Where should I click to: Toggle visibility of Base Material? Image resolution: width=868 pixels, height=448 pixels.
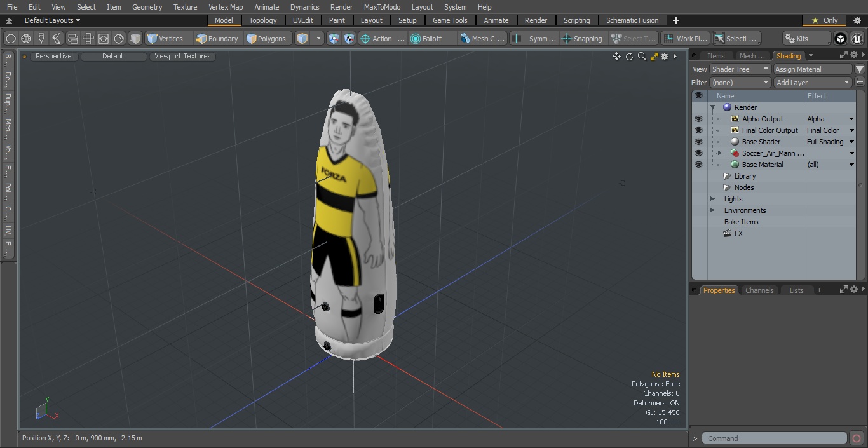click(699, 165)
